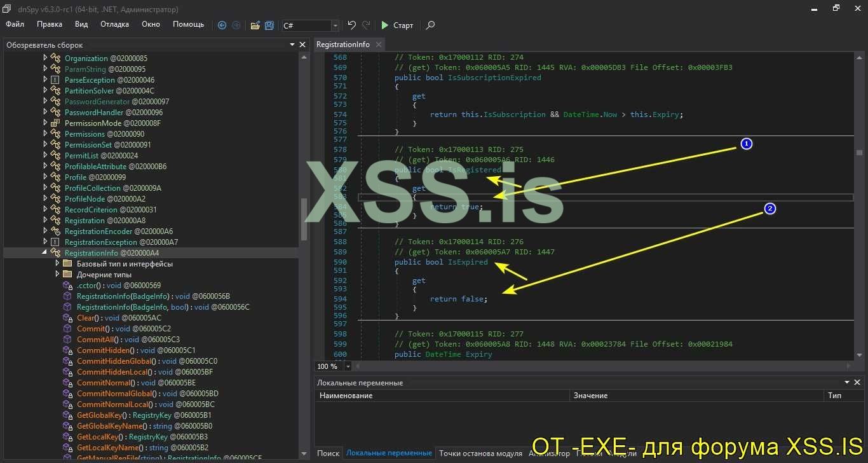Select the PasswordGenerator @02000097 tree row
The height and width of the screenshot is (463, 868).
(117, 102)
